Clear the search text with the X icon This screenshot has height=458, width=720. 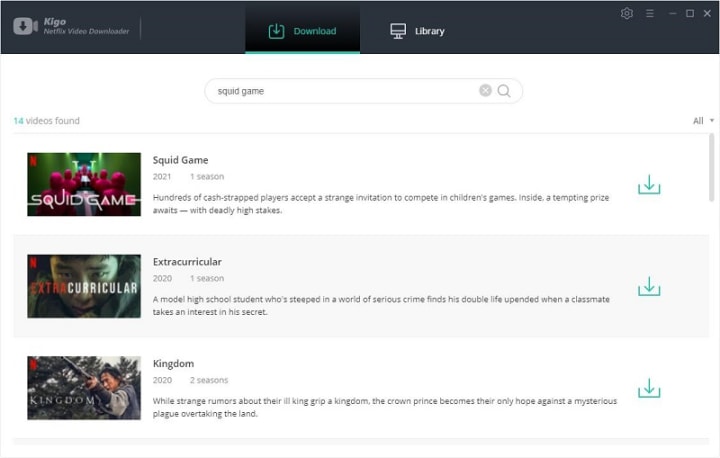point(485,90)
